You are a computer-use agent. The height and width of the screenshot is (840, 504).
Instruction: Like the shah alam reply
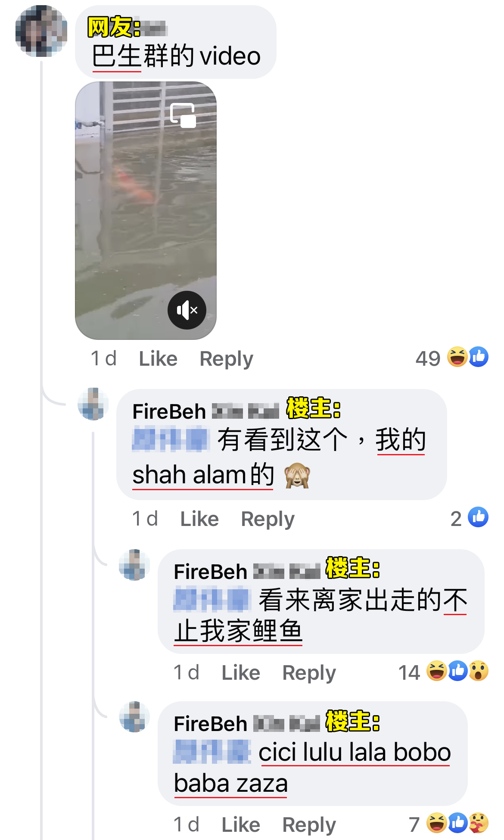[199, 519]
